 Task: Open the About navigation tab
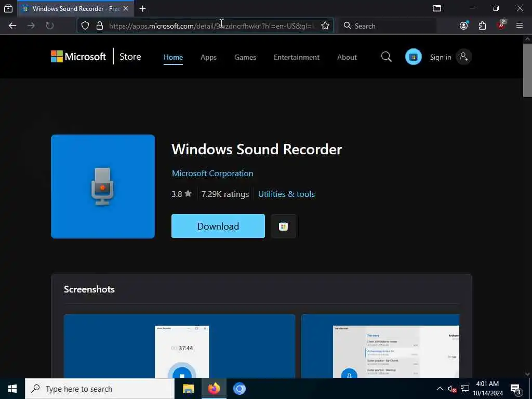347,57
